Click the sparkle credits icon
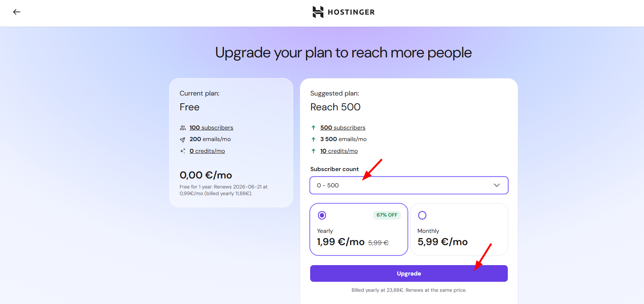 182,151
